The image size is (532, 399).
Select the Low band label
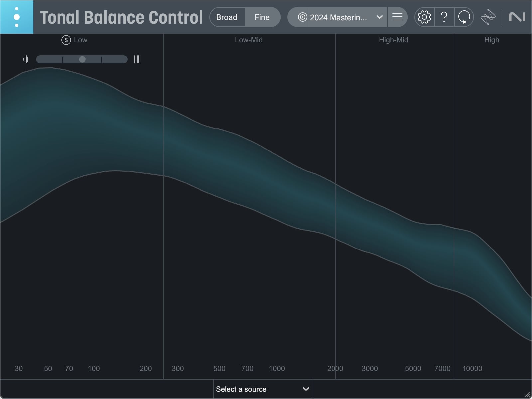[81, 40]
